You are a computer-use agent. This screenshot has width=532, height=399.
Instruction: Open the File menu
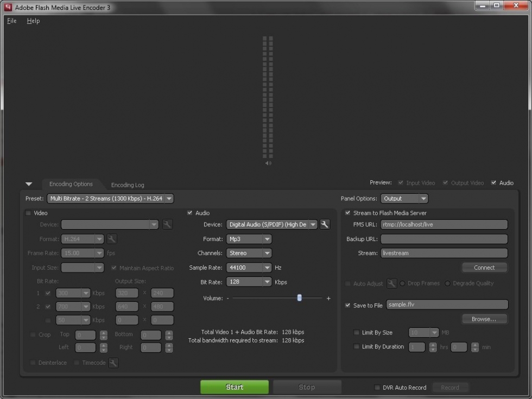[x=11, y=21]
